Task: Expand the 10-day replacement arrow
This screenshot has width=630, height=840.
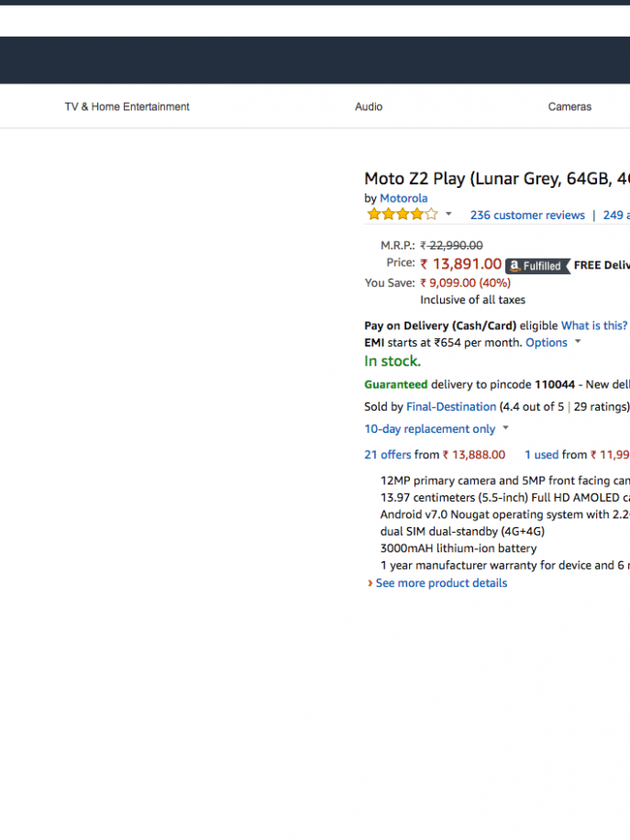Action: coord(506,428)
